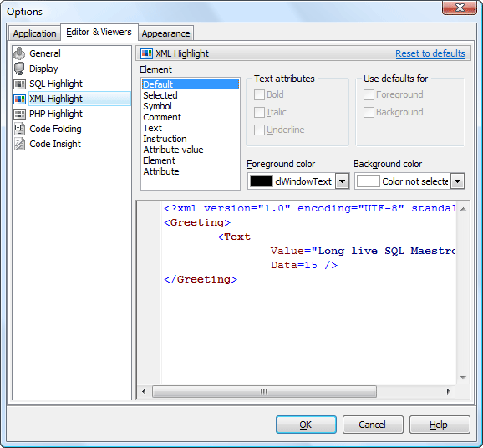Open the Appearance tab
This screenshot has height=448, width=483.
[x=165, y=33]
